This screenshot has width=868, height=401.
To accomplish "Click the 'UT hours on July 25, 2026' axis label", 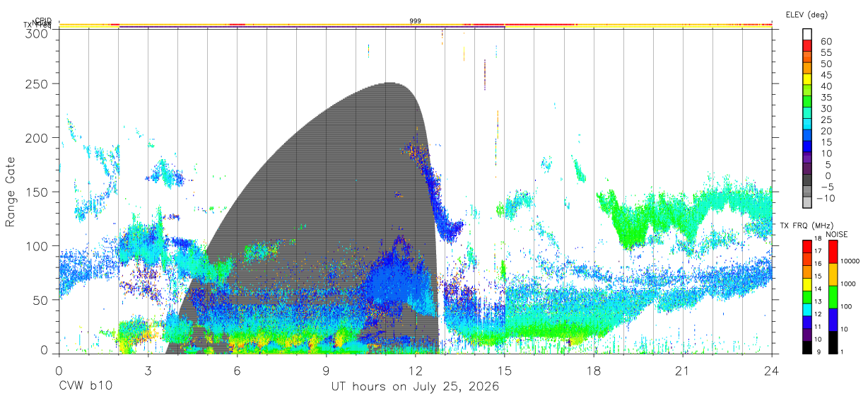I will [415, 387].
